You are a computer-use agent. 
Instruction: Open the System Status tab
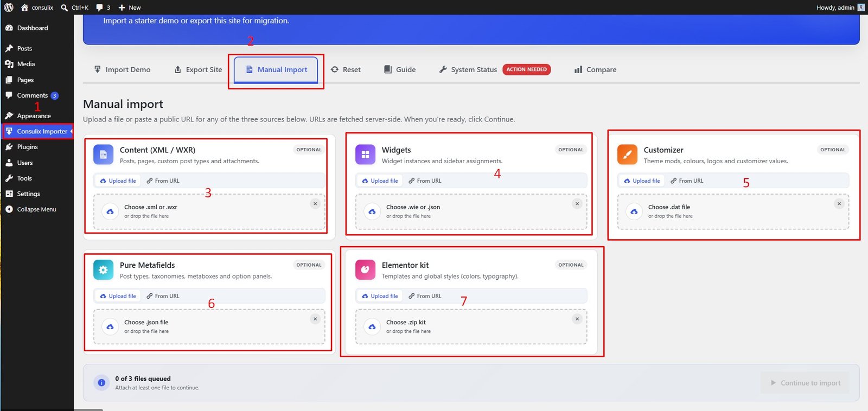[468, 69]
